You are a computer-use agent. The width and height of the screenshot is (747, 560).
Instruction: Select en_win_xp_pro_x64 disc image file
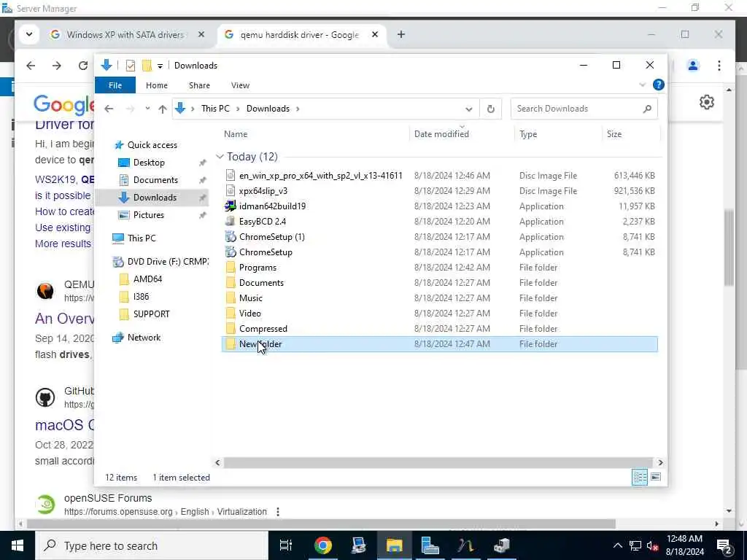tap(320, 176)
